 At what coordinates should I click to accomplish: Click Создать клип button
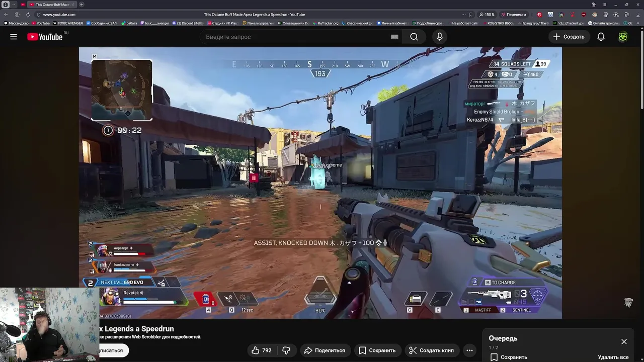431,350
